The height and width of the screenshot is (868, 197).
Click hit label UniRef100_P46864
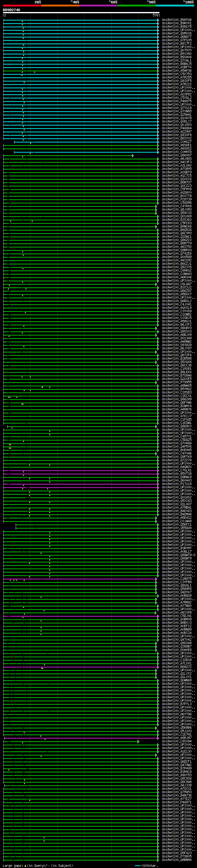click(177, 128)
